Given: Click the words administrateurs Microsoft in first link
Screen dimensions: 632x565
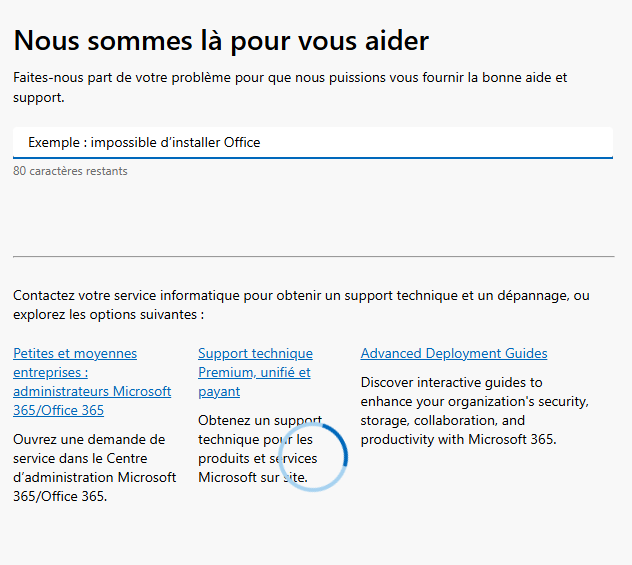Looking at the screenshot, I should (91, 391).
